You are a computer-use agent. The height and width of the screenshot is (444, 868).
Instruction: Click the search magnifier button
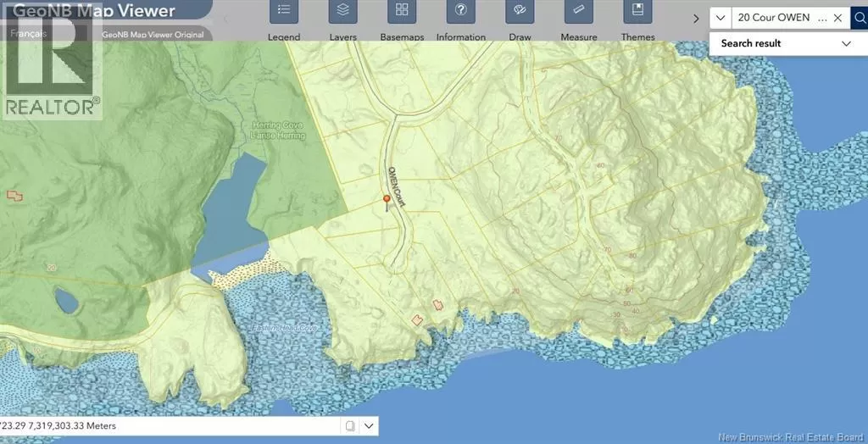(859, 18)
